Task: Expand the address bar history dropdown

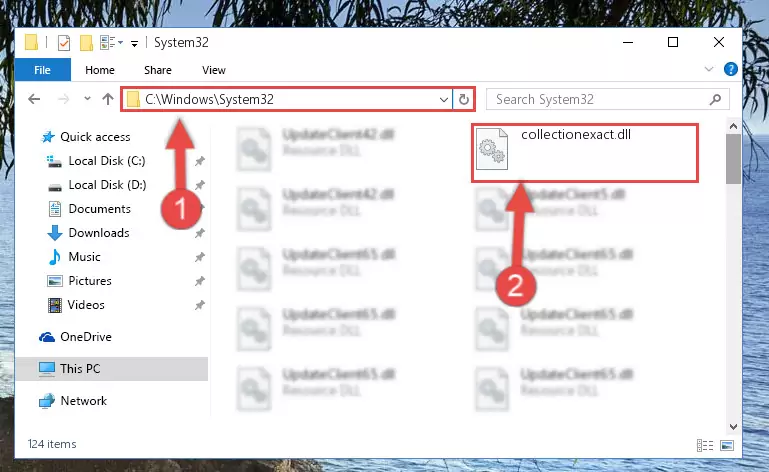Action: (444, 100)
